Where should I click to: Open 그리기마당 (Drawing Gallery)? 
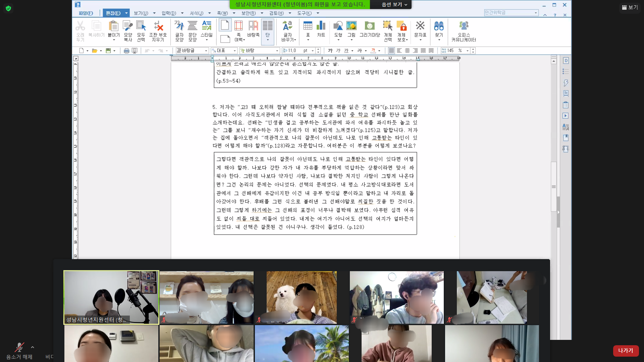click(370, 28)
